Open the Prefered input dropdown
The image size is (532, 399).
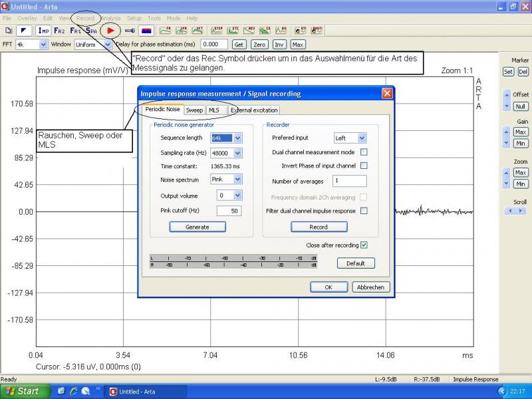tap(362, 138)
